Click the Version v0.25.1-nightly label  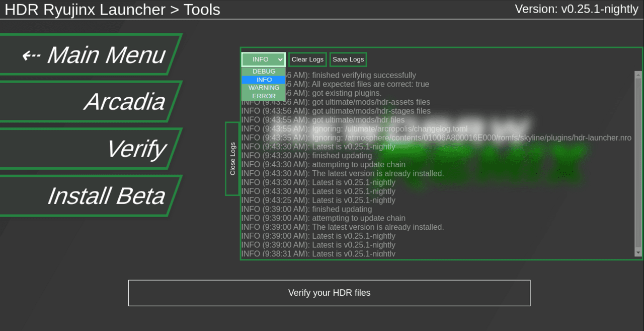pos(577,9)
